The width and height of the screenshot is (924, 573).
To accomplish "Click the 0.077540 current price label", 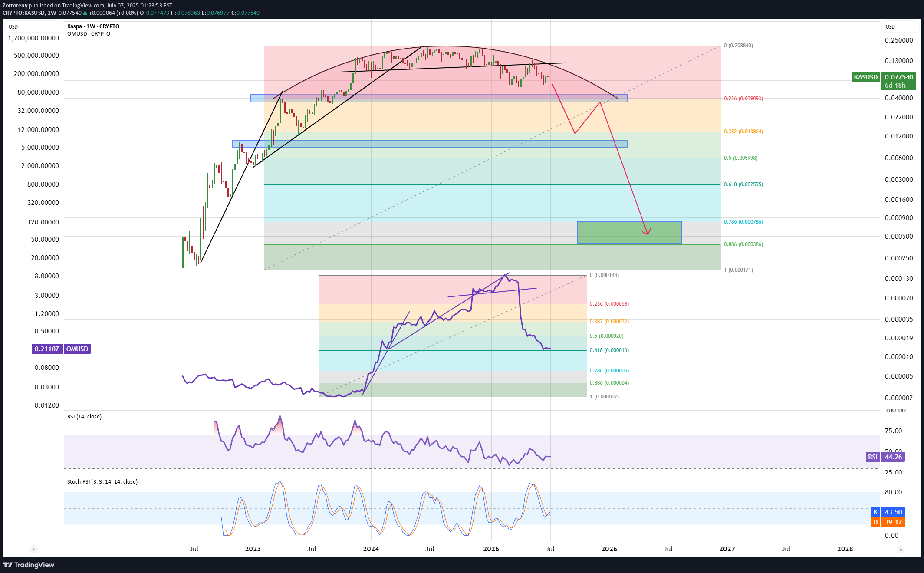I will pos(899,77).
